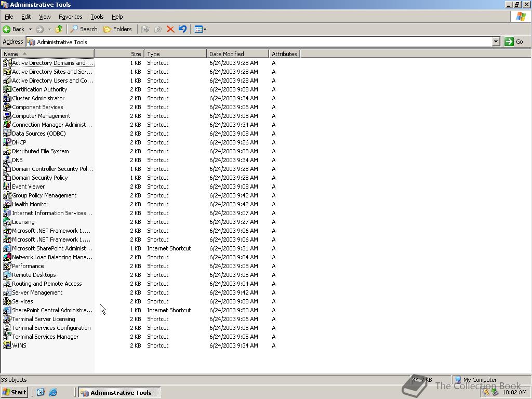
Task: Sort by the Date Modified column header
Action: tap(237, 54)
